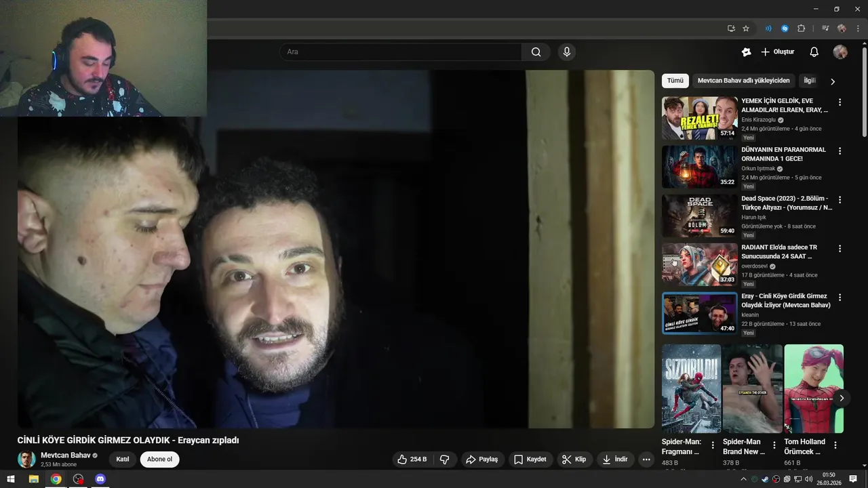Click the main video player
The width and height of the screenshot is (868, 488).
coord(336,249)
